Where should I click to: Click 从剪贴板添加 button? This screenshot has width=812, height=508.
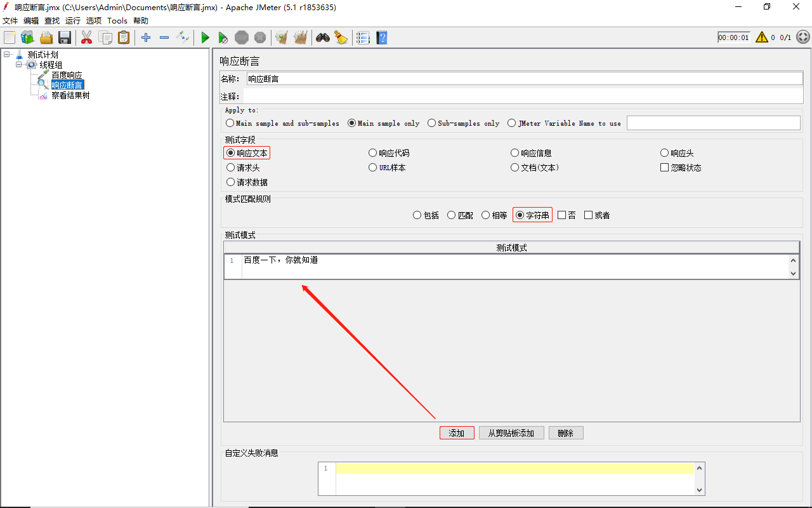(511, 433)
